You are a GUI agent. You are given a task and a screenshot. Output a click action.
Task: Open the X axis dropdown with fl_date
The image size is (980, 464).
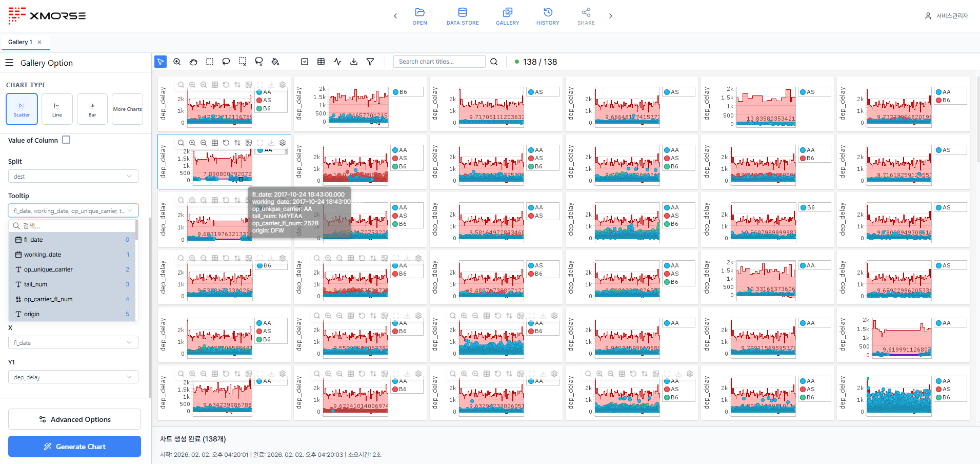click(73, 342)
